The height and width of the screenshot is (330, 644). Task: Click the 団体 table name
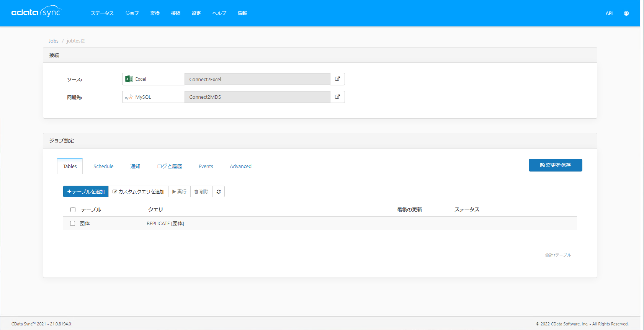(85, 223)
